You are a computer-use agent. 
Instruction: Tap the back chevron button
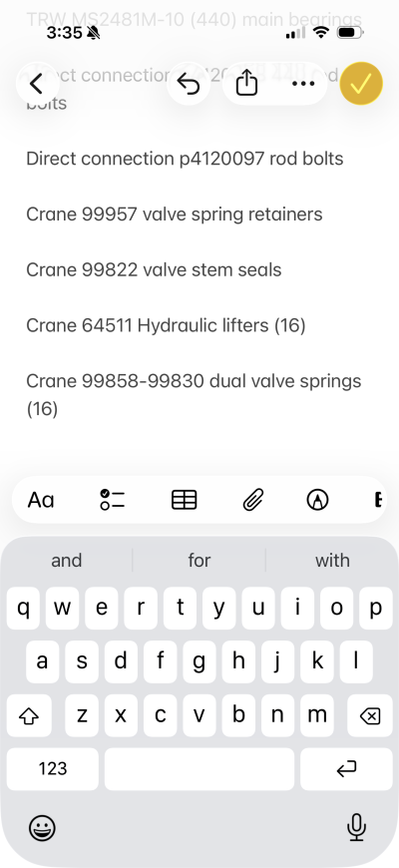click(x=37, y=84)
